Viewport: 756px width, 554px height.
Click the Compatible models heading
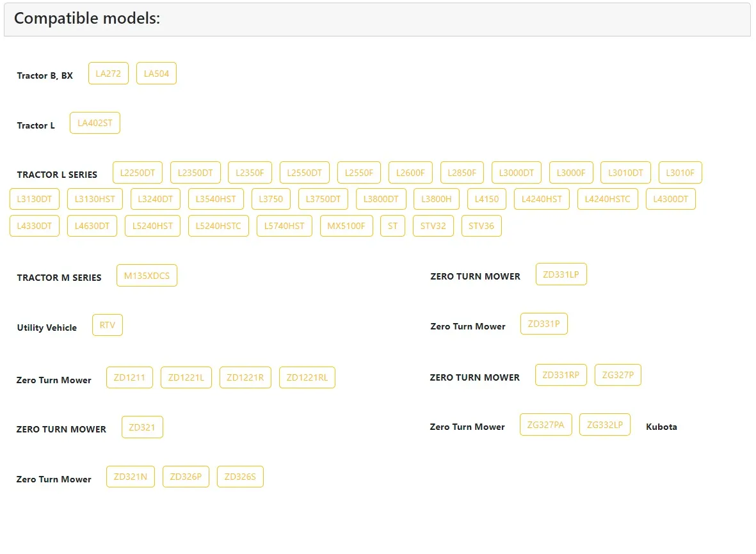tap(87, 19)
